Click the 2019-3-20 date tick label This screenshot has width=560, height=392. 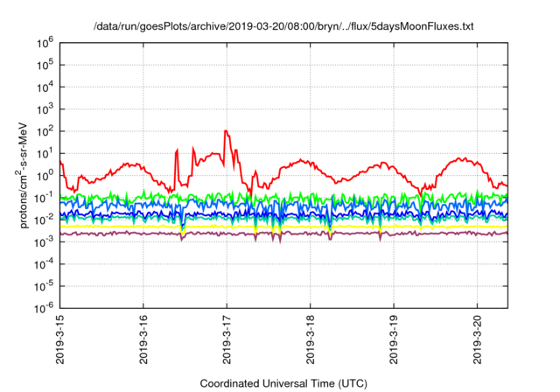pos(478,339)
